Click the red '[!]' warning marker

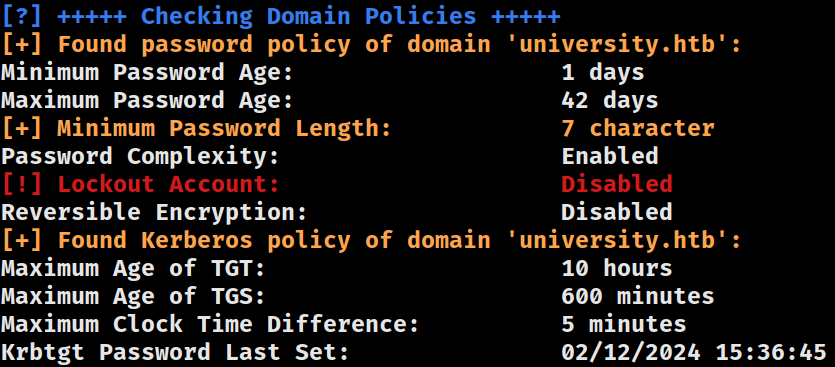coord(23,184)
